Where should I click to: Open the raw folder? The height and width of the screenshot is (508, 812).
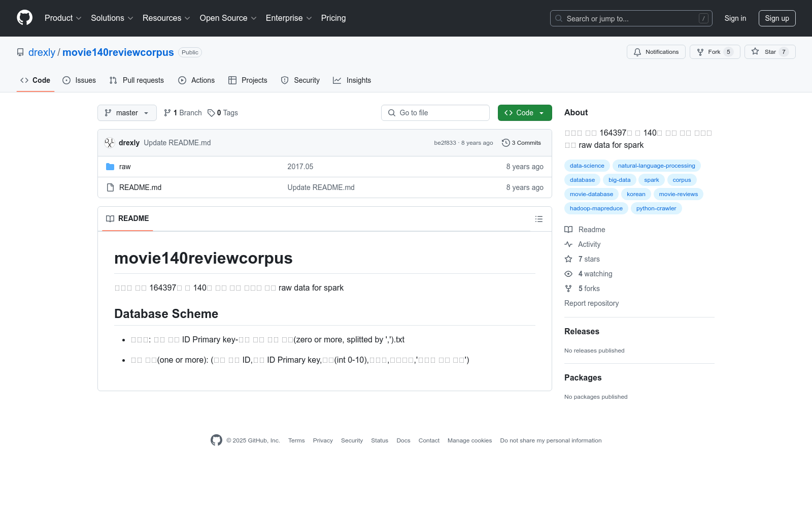pyautogui.click(x=125, y=167)
